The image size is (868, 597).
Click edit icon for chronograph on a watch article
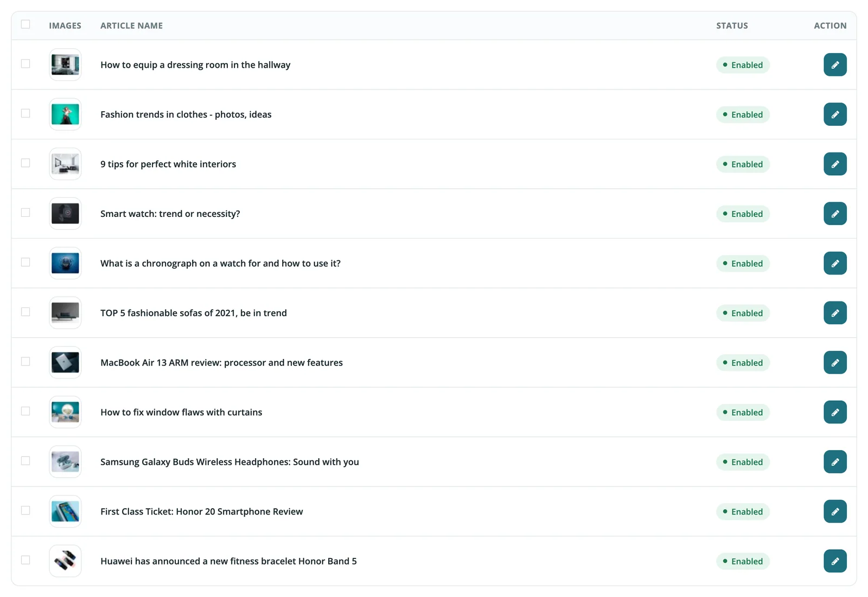pos(835,263)
